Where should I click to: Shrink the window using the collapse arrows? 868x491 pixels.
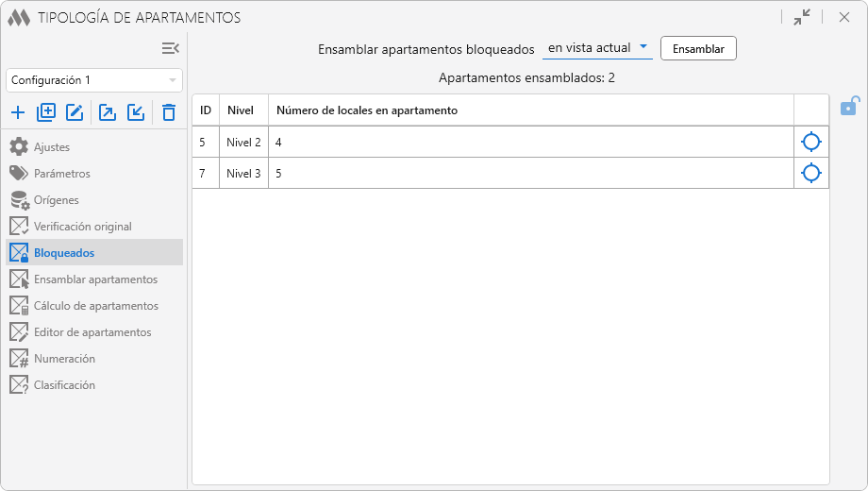802,17
